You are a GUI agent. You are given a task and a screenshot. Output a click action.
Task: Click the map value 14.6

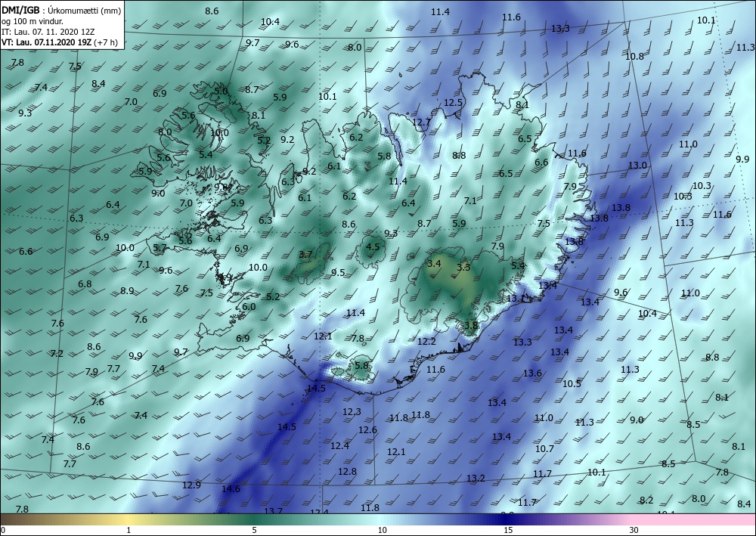tap(231, 489)
